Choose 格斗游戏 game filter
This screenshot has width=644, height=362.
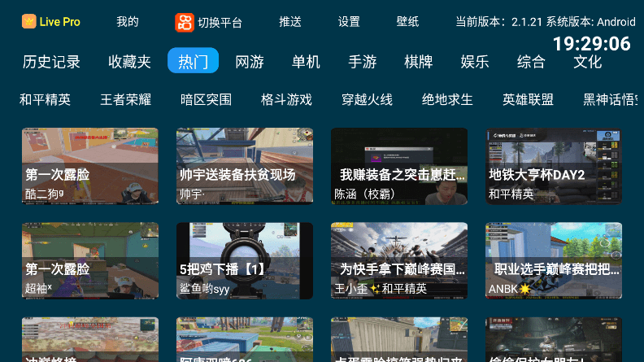coord(286,99)
